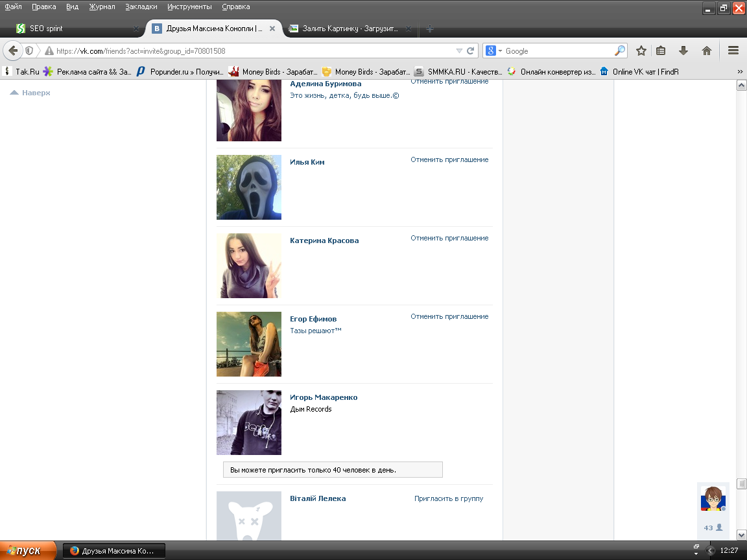The height and width of the screenshot is (560, 747).
Task: Invite Віталій Лелека to the group
Action: [449, 498]
